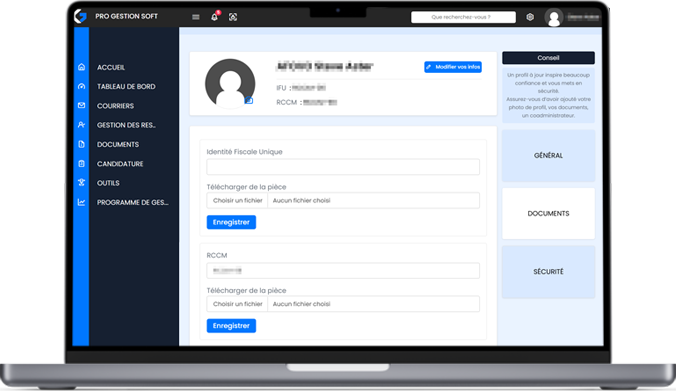Click the Tableau de bord gauge icon

pyautogui.click(x=81, y=86)
